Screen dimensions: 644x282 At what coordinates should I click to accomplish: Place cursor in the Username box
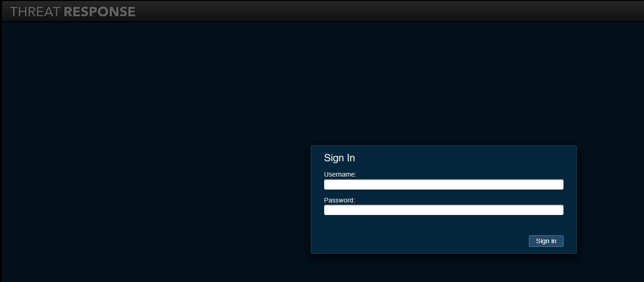coord(444,184)
